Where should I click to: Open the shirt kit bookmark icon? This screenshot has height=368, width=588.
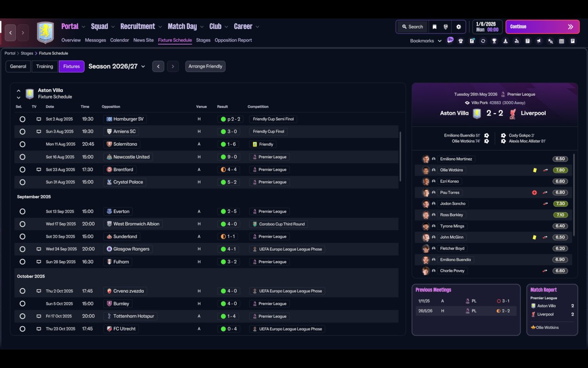coord(461,41)
